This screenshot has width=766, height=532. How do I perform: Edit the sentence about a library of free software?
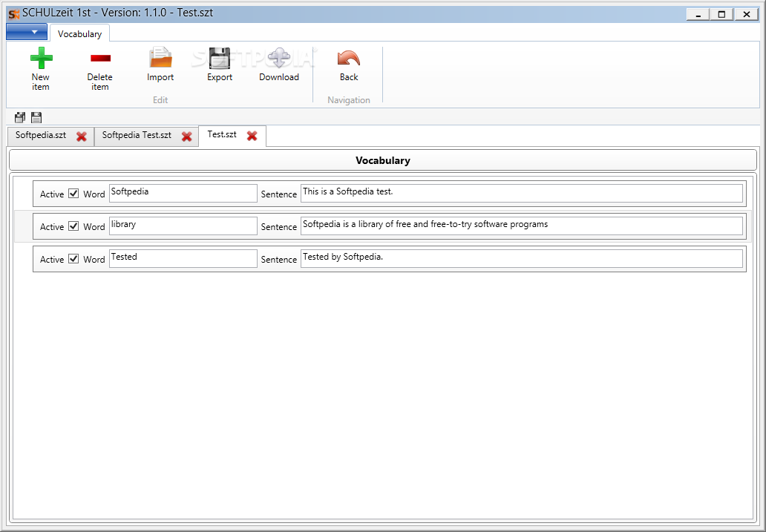(x=522, y=226)
